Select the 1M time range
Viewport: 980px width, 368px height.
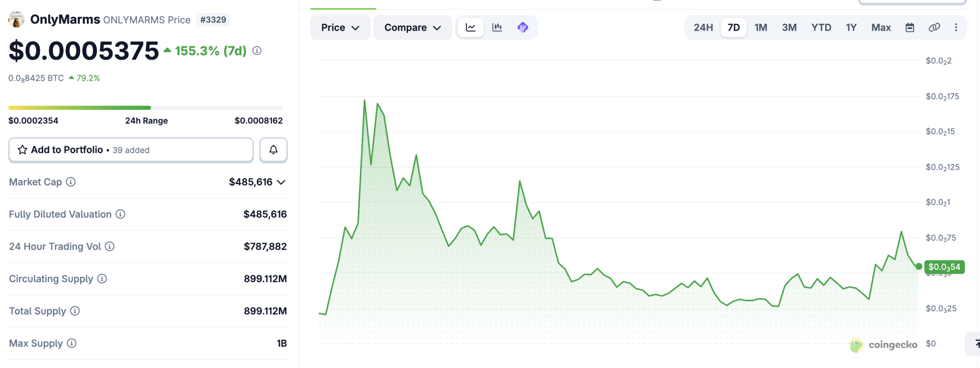click(x=761, y=28)
